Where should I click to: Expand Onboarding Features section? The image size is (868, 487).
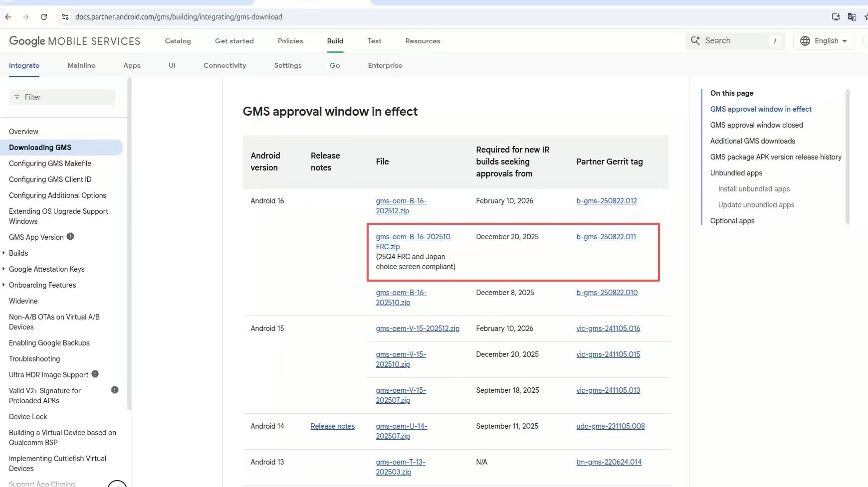click(3, 285)
